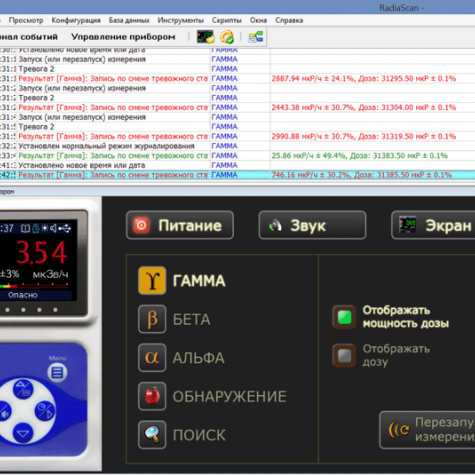475x475 pixels.
Task: Click the orange refresh icon with green check
Action: coord(227,37)
